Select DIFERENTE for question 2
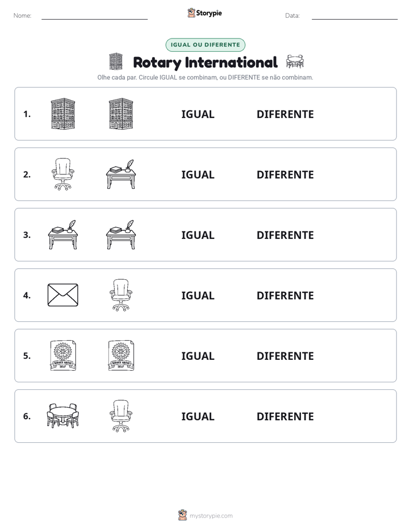 (x=285, y=174)
